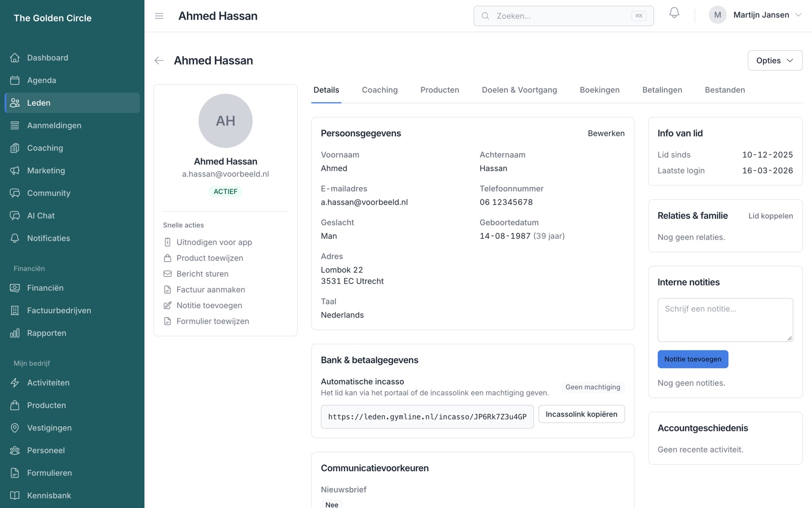Image resolution: width=812 pixels, height=508 pixels.
Task: Click Bericht sturen quick action
Action: (196, 274)
